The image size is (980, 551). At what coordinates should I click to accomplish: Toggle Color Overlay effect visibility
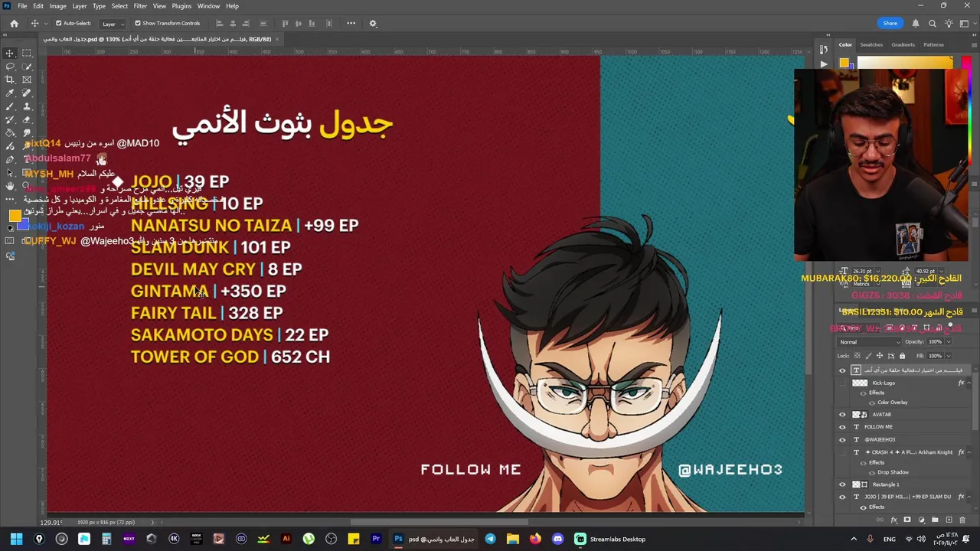point(871,403)
